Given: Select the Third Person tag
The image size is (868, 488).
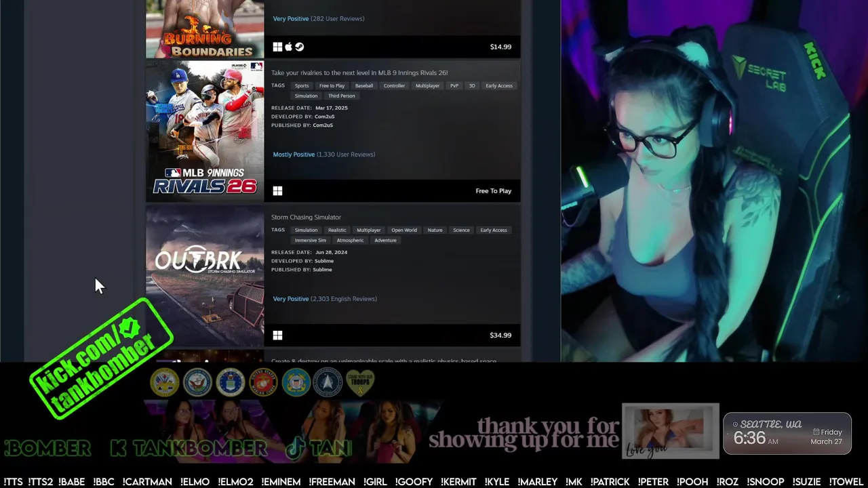Looking at the screenshot, I should [x=342, y=96].
